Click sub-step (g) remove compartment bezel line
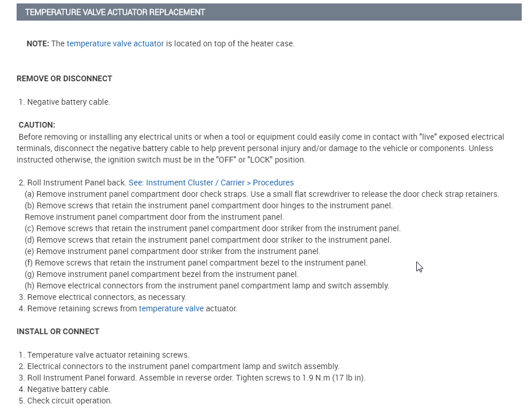Image resolution: width=528 pixels, height=420 pixels. (161, 274)
